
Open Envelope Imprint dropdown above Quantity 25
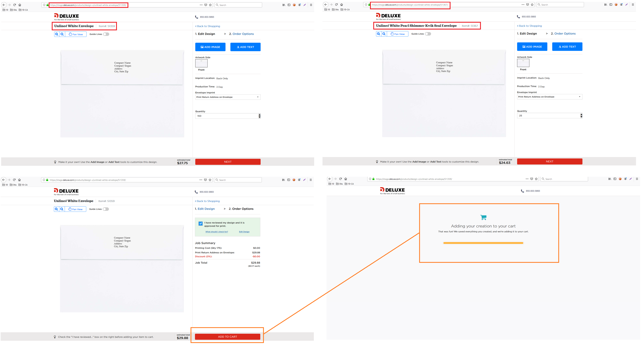tap(549, 97)
